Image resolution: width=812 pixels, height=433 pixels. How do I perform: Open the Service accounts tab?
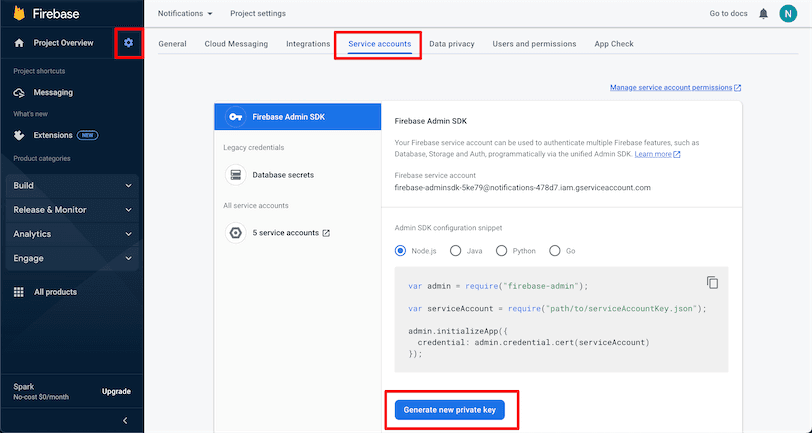pyautogui.click(x=380, y=44)
